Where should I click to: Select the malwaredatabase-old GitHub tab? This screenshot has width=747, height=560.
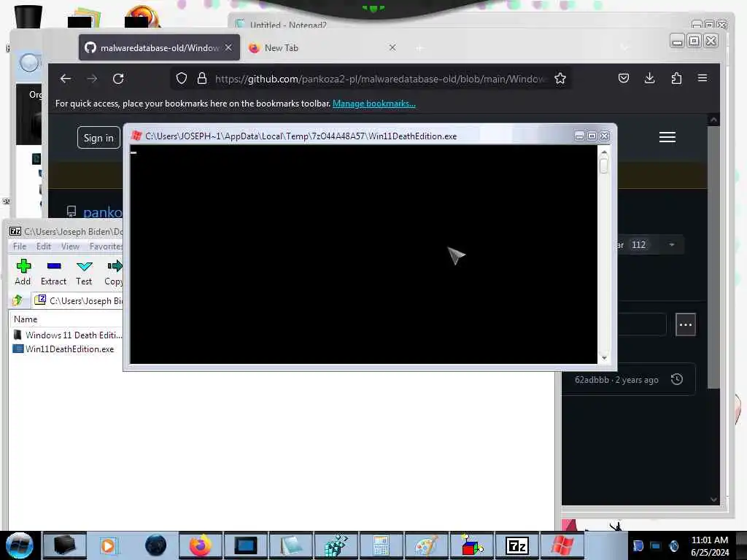coord(159,47)
